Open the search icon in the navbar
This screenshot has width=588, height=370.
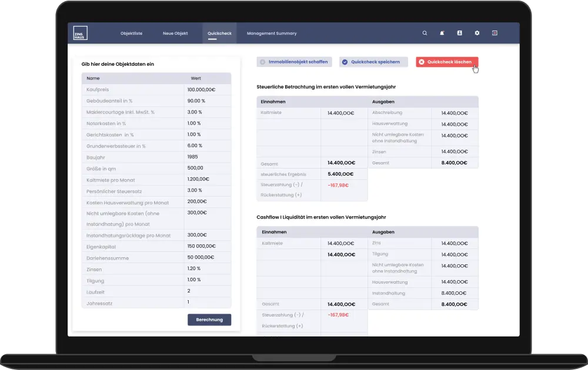click(425, 33)
